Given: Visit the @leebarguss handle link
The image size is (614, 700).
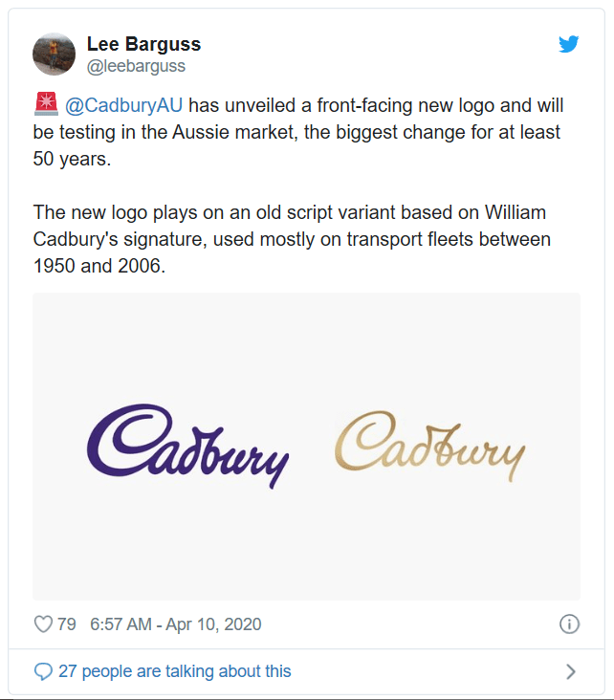Looking at the screenshot, I should 136,66.
